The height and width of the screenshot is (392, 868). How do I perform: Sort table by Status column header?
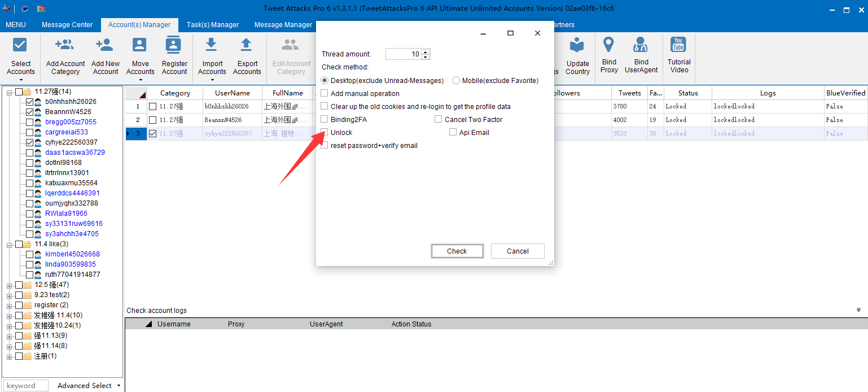coord(688,93)
